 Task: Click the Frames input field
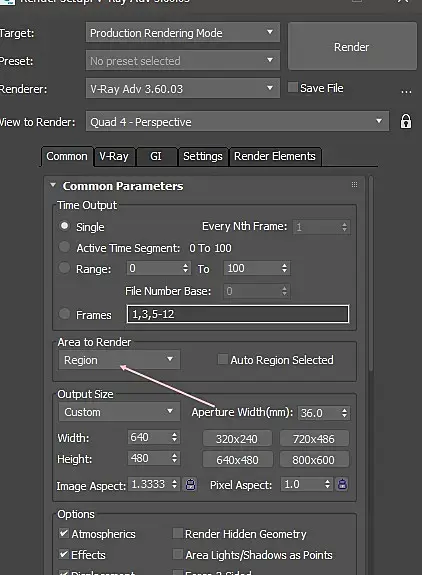coord(238,314)
